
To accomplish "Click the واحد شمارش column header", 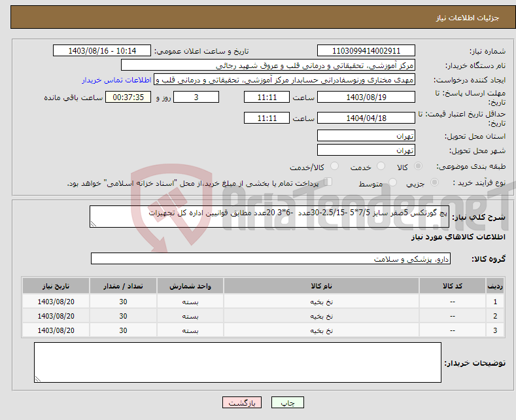I will pos(190,286).
